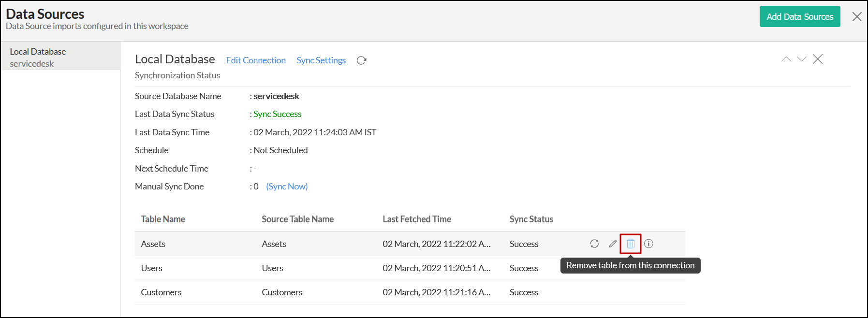Click the Sync Now link
The image size is (868, 318).
(x=287, y=187)
